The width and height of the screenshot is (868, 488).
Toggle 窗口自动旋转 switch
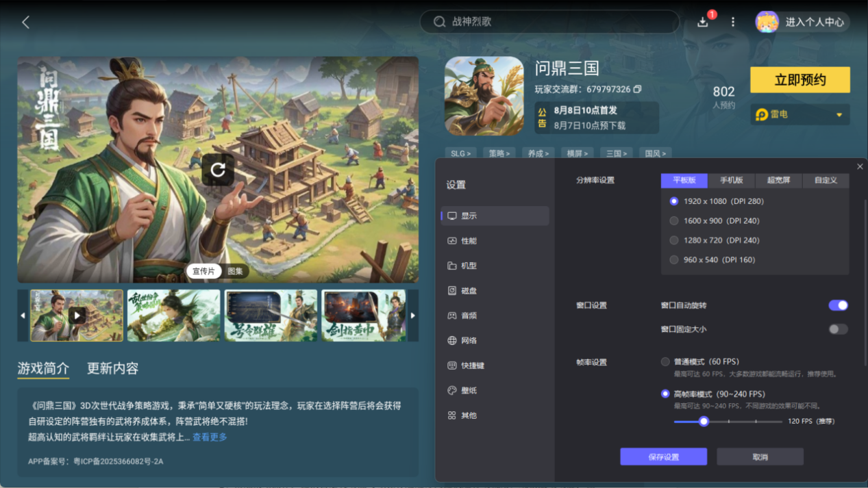(839, 305)
